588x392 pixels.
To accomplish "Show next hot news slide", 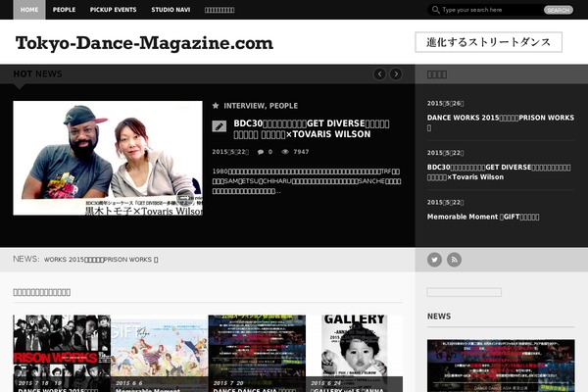I will click(x=396, y=73).
